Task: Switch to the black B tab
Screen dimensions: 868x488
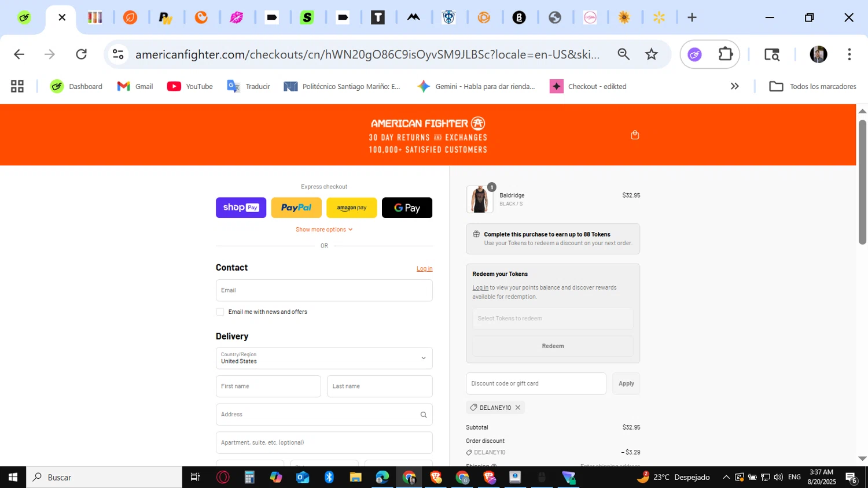Action: (x=519, y=17)
